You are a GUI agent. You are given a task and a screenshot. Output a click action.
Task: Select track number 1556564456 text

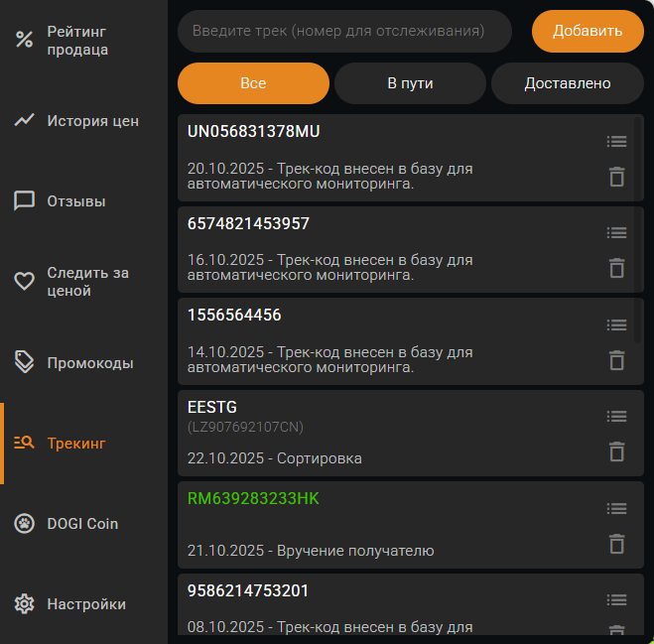[x=234, y=315]
